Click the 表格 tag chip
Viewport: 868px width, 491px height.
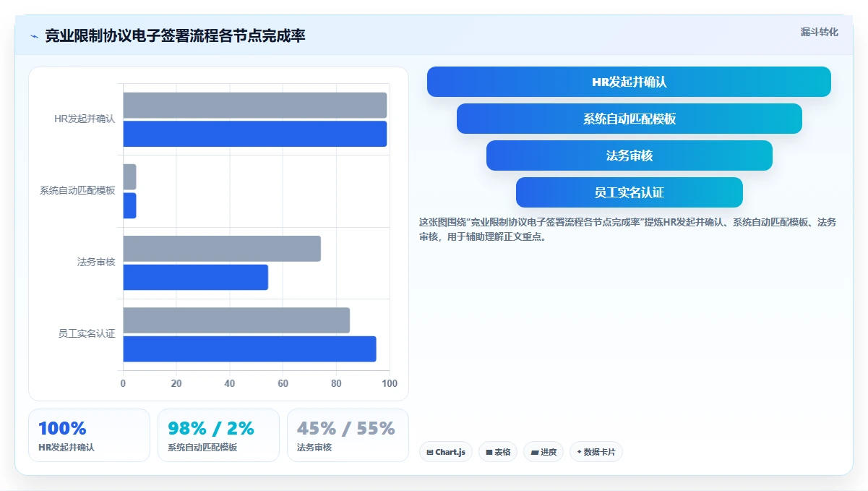[498, 452]
